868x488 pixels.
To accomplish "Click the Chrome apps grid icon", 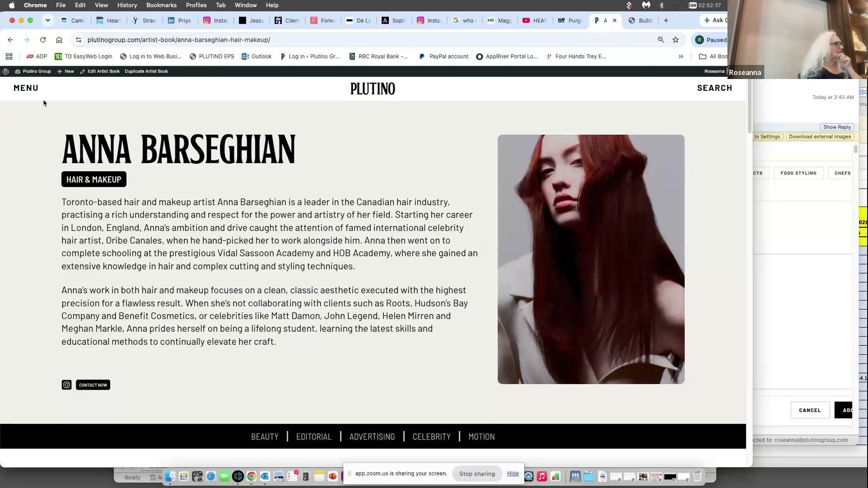I will [x=9, y=56].
